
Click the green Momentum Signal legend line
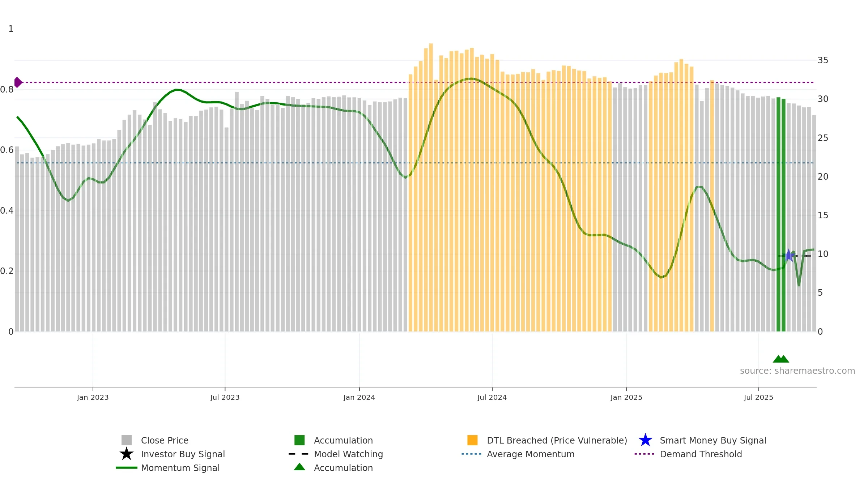tap(126, 468)
